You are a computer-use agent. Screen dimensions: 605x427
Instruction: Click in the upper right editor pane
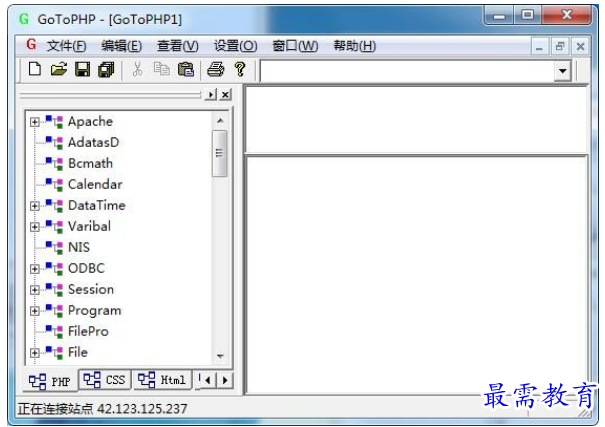416,119
